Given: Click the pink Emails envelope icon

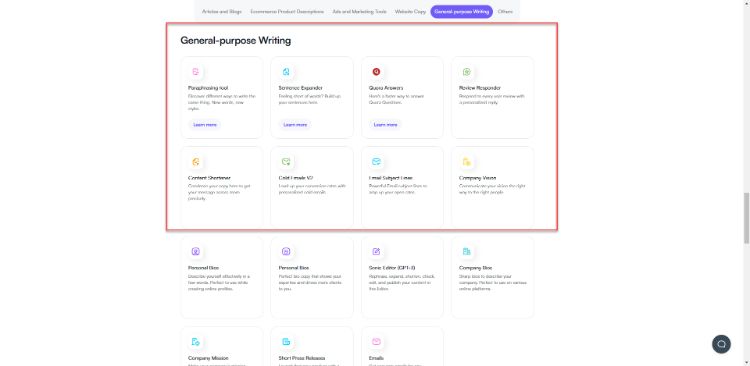Looking at the screenshot, I should 376,342.
